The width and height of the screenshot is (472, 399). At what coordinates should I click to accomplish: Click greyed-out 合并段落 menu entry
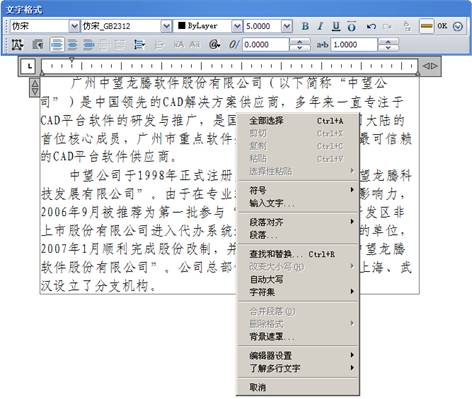pyautogui.click(x=298, y=311)
